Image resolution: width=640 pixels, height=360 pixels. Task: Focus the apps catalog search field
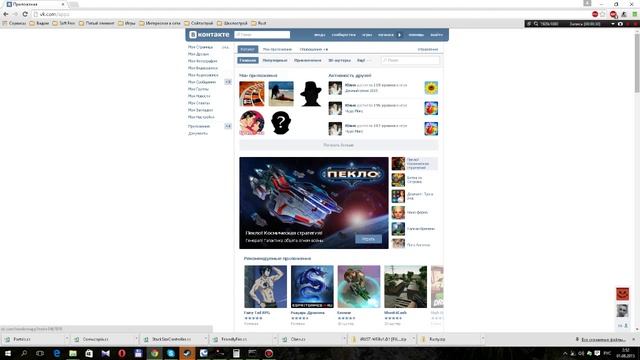click(410, 60)
